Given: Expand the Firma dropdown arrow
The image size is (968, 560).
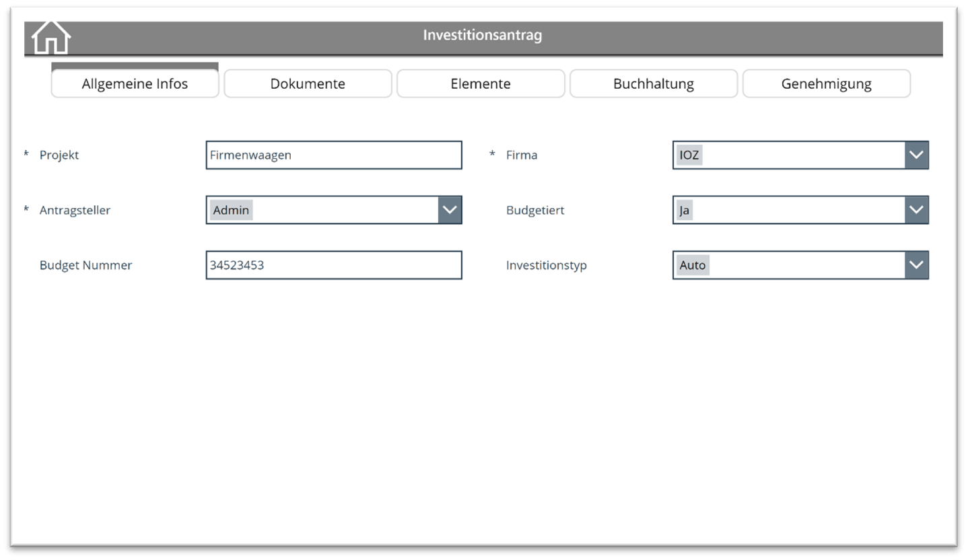Looking at the screenshot, I should pyautogui.click(x=916, y=155).
